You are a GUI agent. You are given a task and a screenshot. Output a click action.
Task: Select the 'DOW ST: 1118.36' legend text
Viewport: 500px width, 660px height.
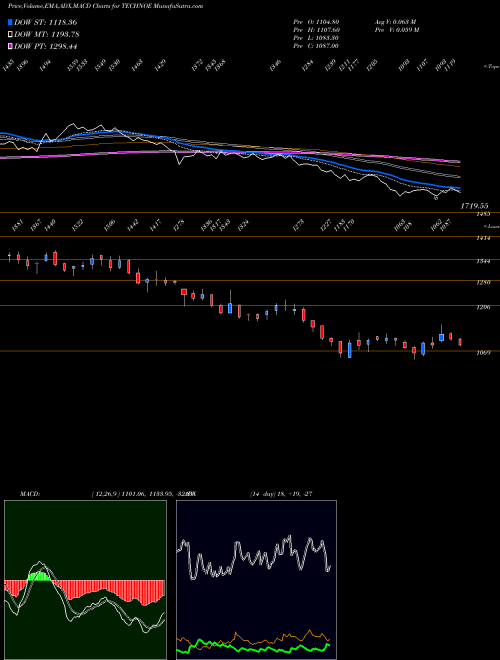click(45, 22)
